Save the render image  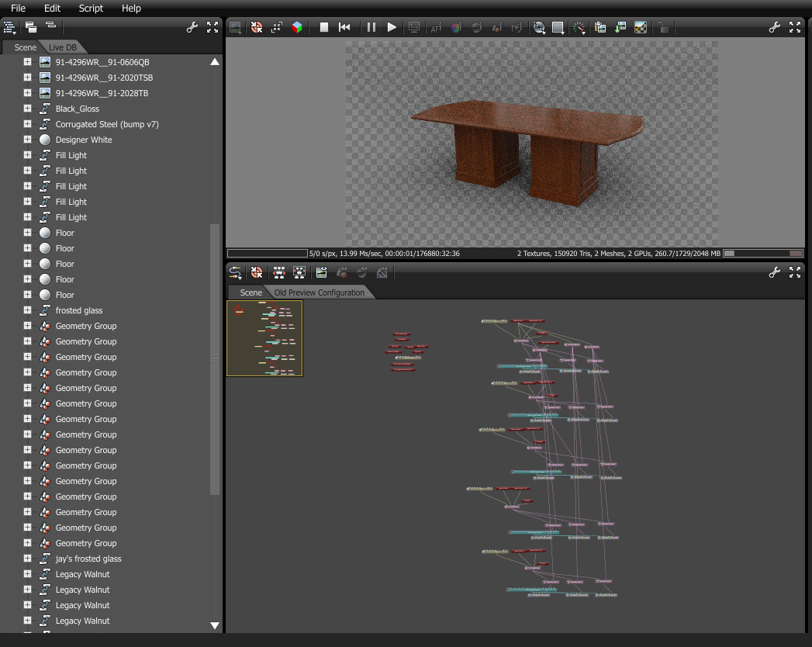pyautogui.click(x=620, y=27)
